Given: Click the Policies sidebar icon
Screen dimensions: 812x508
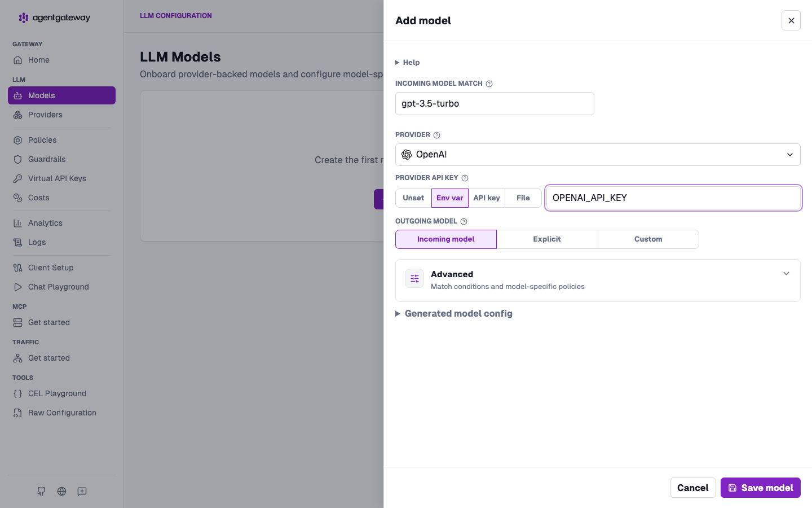Looking at the screenshot, I should (18, 140).
